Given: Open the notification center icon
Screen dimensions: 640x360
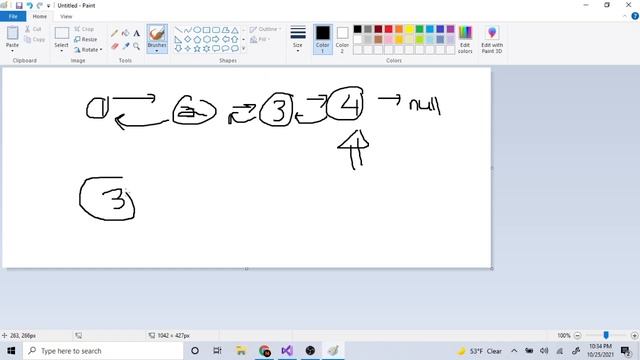Looking at the screenshot, I should point(626,351).
